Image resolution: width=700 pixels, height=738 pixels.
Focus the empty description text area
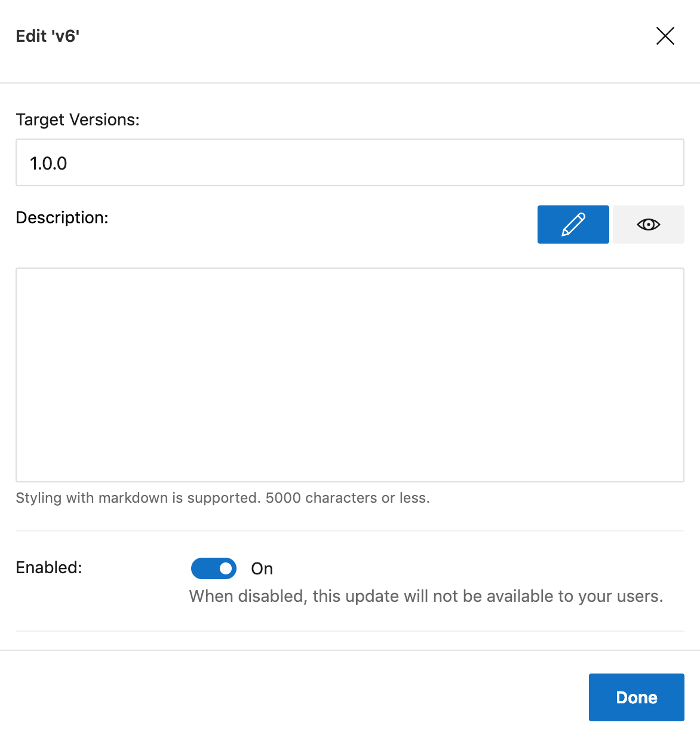[349, 374]
